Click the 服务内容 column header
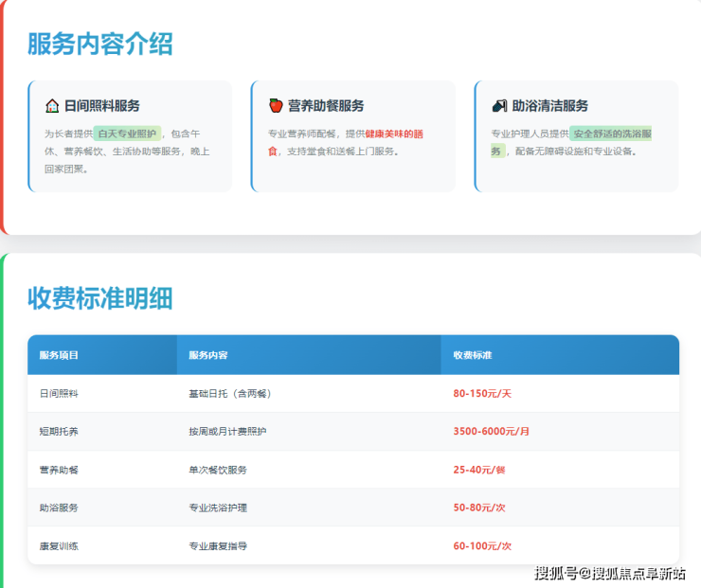 point(207,355)
